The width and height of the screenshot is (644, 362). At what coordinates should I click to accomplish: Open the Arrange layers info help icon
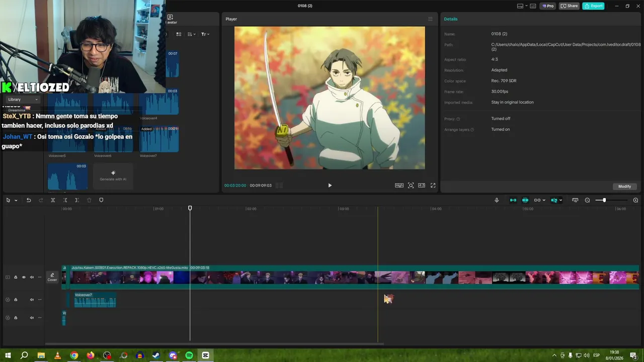(x=472, y=130)
